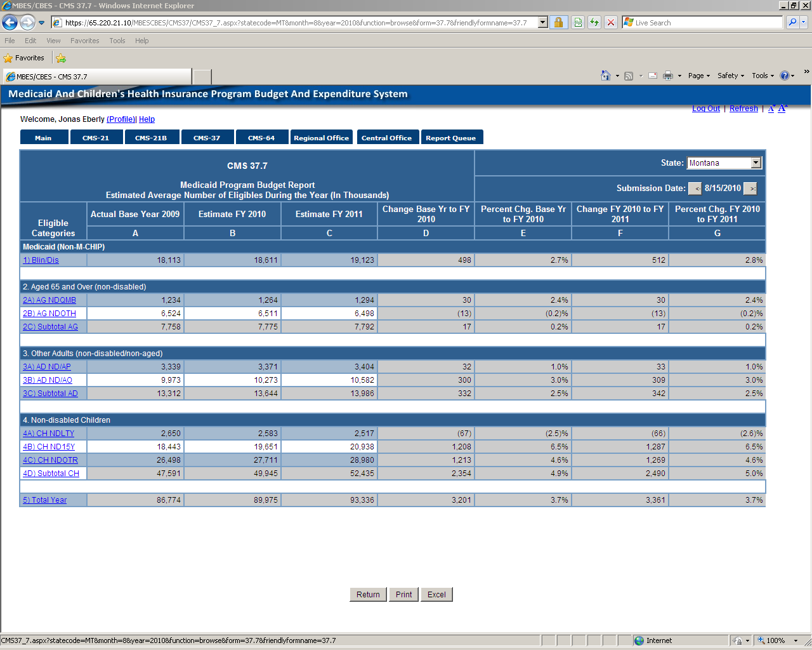Go to previous submission date
The width and height of the screenshot is (812, 650).
[695, 189]
